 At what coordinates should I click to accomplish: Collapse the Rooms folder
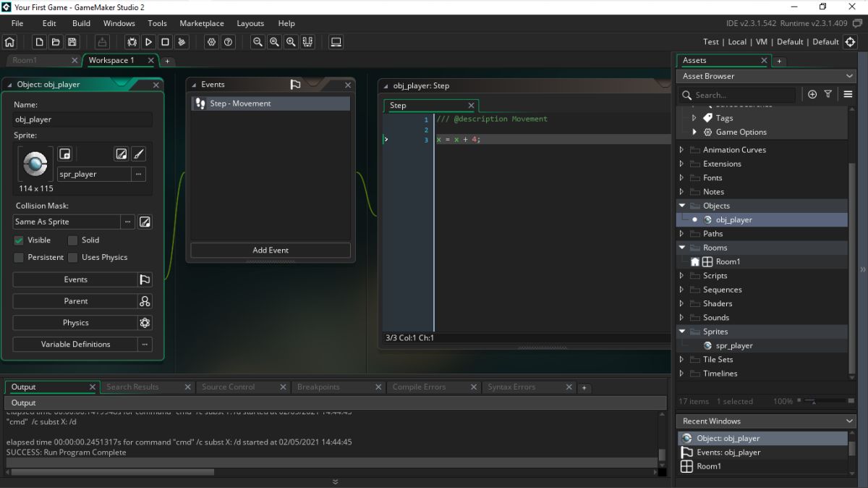coord(682,248)
